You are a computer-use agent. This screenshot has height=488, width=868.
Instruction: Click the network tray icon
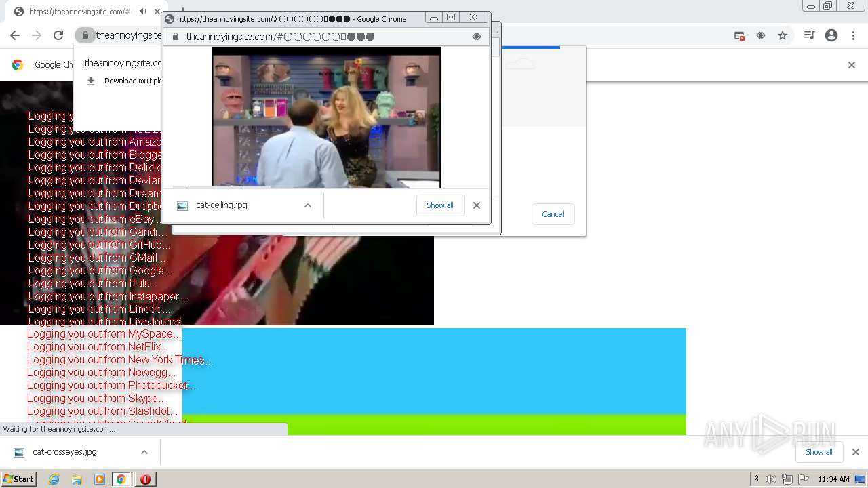click(x=787, y=479)
